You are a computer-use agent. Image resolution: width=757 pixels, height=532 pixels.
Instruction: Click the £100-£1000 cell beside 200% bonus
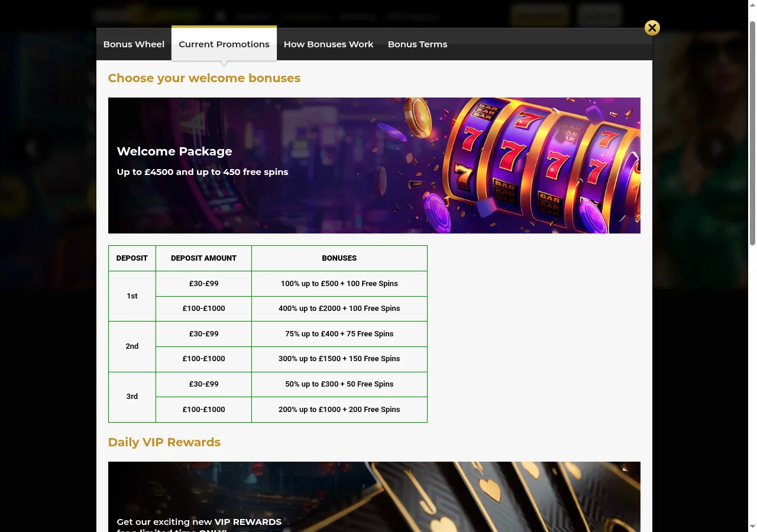coord(203,410)
